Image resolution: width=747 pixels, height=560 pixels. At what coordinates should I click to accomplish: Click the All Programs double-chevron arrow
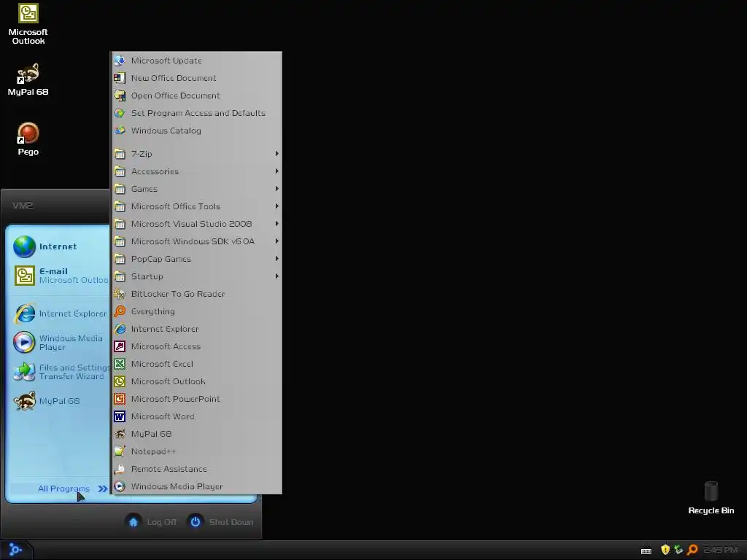click(x=102, y=489)
